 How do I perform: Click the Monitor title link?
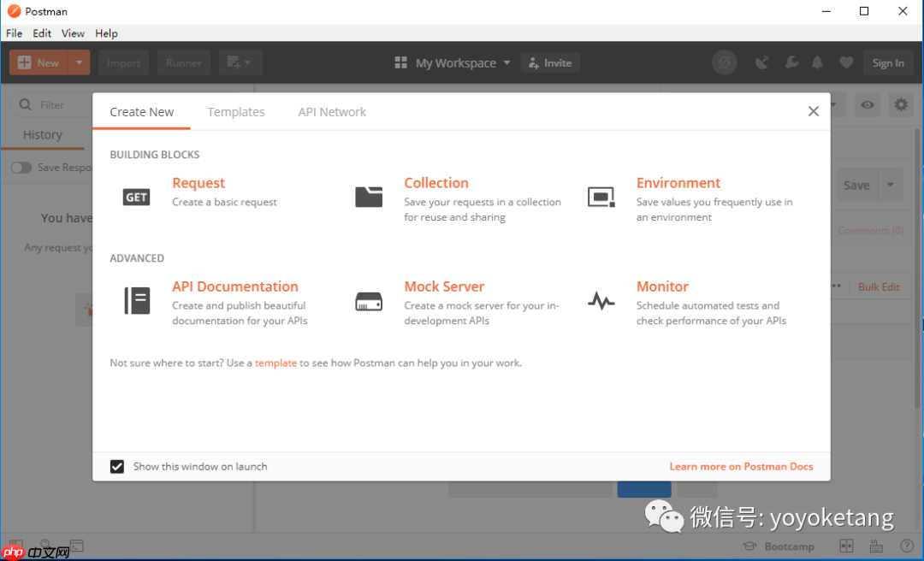pos(662,287)
